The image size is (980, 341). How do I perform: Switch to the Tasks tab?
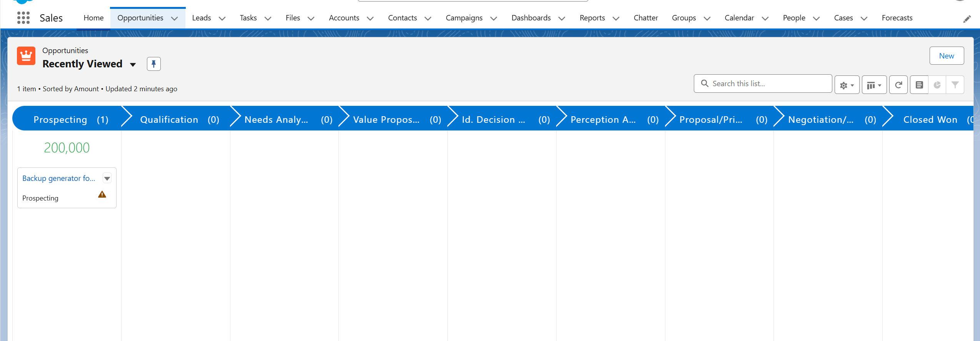248,18
